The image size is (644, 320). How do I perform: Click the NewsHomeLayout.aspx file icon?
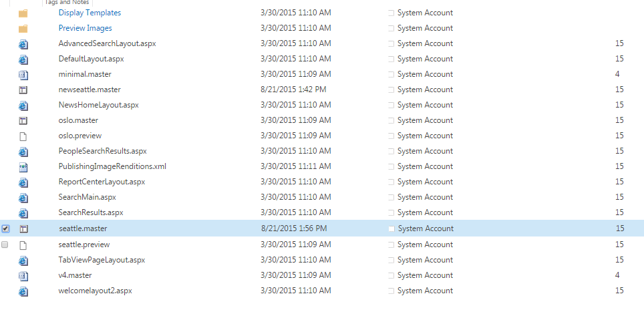click(23, 105)
